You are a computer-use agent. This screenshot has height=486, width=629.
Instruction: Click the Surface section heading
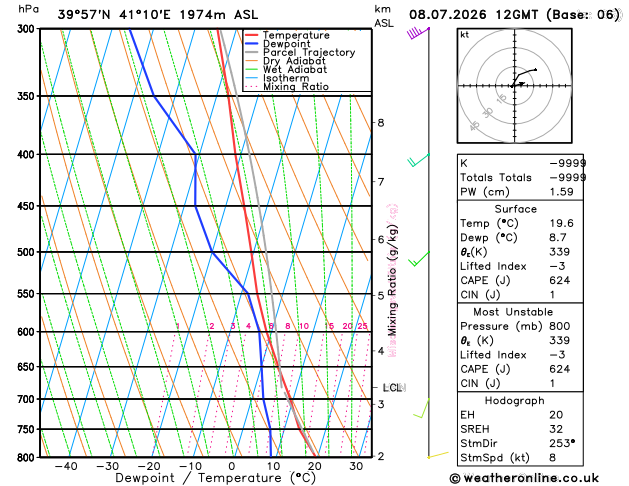(x=515, y=209)
